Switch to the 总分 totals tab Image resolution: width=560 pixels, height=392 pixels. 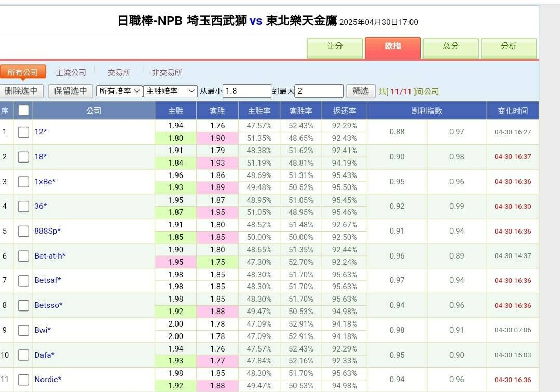(450, 47)
